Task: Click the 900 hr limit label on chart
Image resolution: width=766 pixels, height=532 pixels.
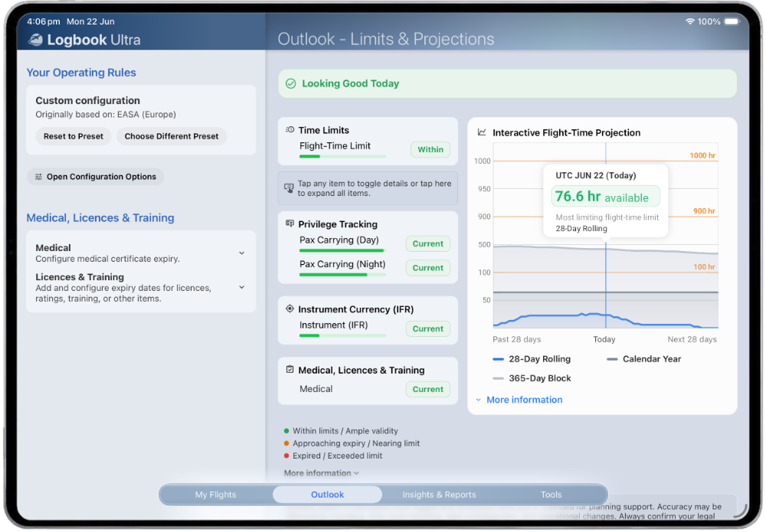Action: click(x=704, y=211)
